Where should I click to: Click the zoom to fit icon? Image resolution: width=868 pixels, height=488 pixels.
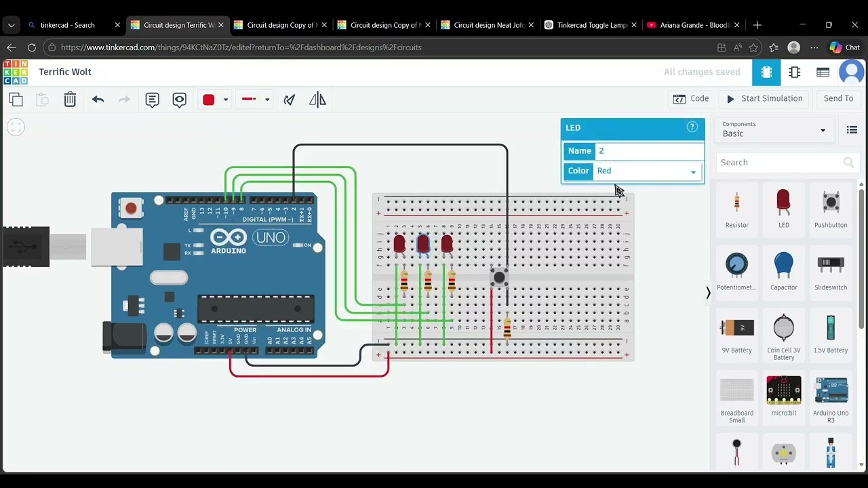click(x=16, y=127)
